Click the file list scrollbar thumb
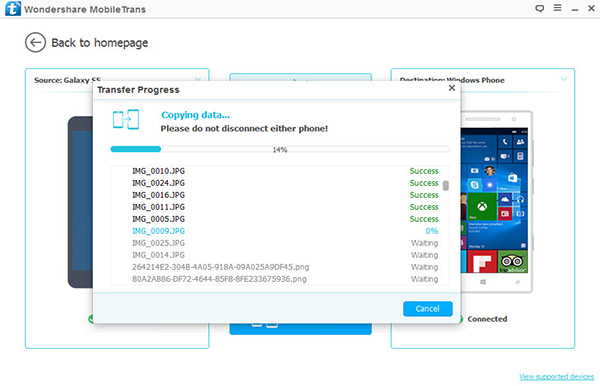Viewport: 600px width, 386px height. [445, 186]
